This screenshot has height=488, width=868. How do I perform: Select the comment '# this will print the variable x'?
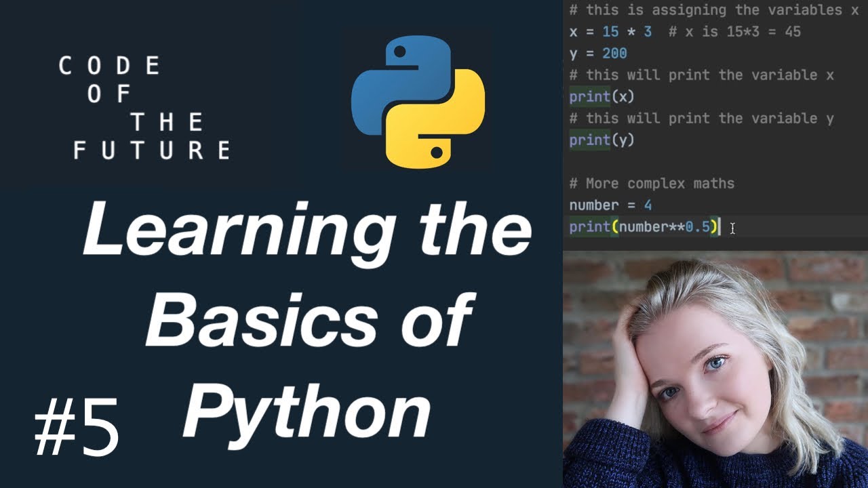pyautogui.click(x=702, y=75)
